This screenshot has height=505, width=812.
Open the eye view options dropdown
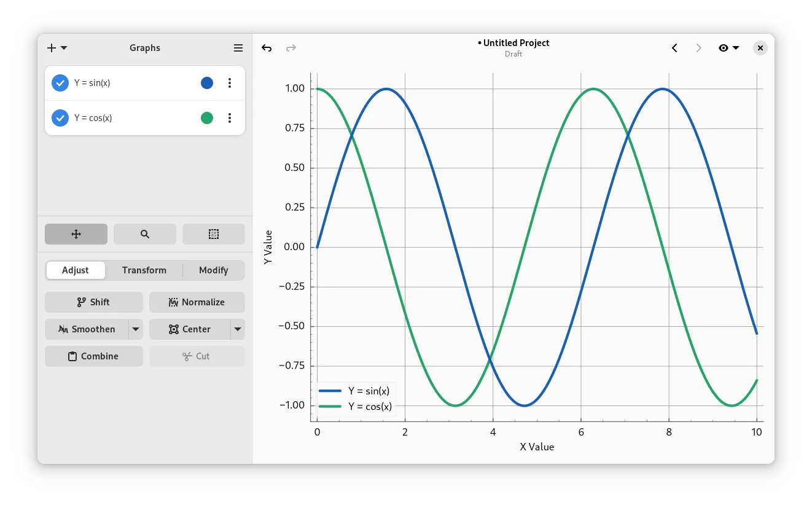click(x=729, y=48)
